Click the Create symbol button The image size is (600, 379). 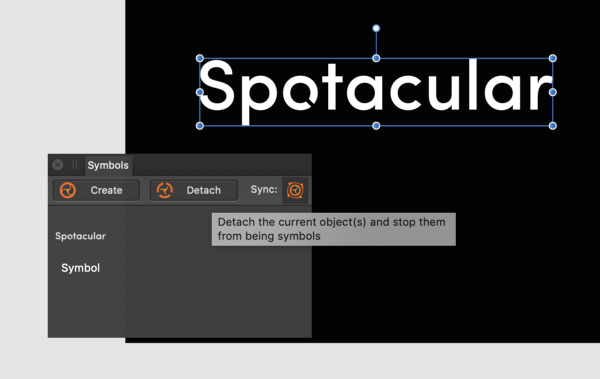tap(96, 190)
